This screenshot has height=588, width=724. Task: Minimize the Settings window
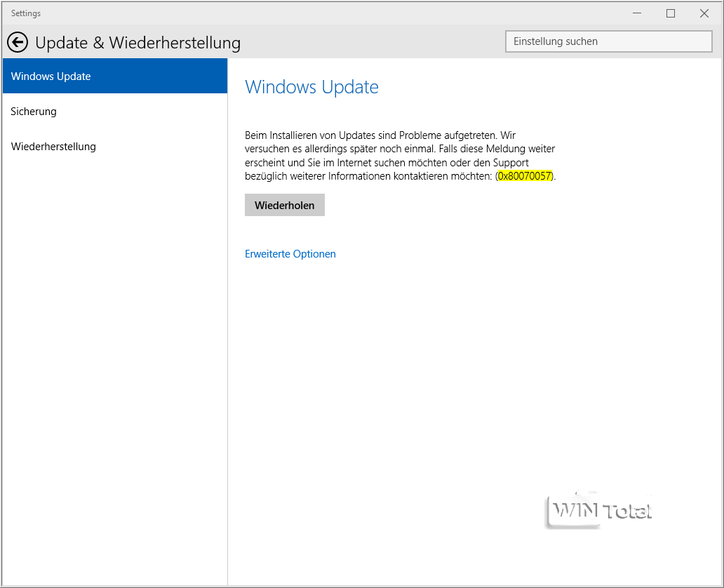click(x=637, y=13)
